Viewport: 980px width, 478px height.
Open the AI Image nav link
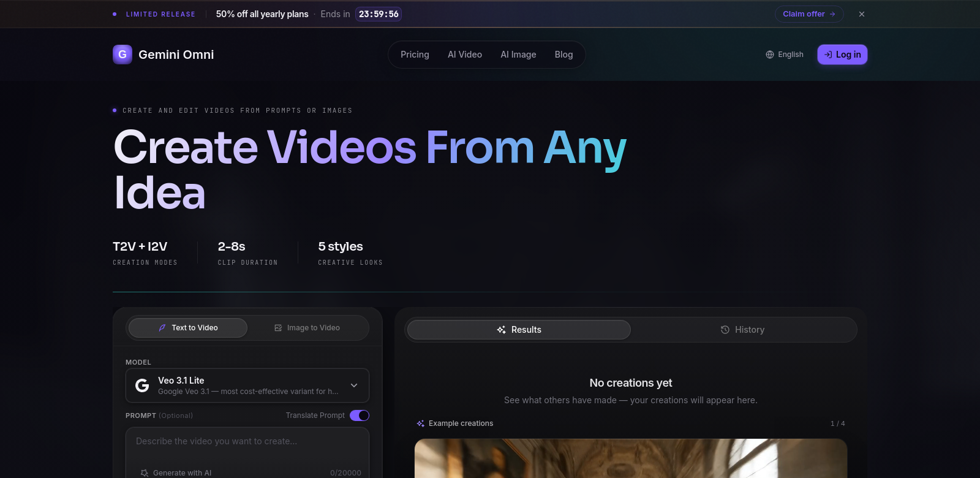tap(518, 55)
